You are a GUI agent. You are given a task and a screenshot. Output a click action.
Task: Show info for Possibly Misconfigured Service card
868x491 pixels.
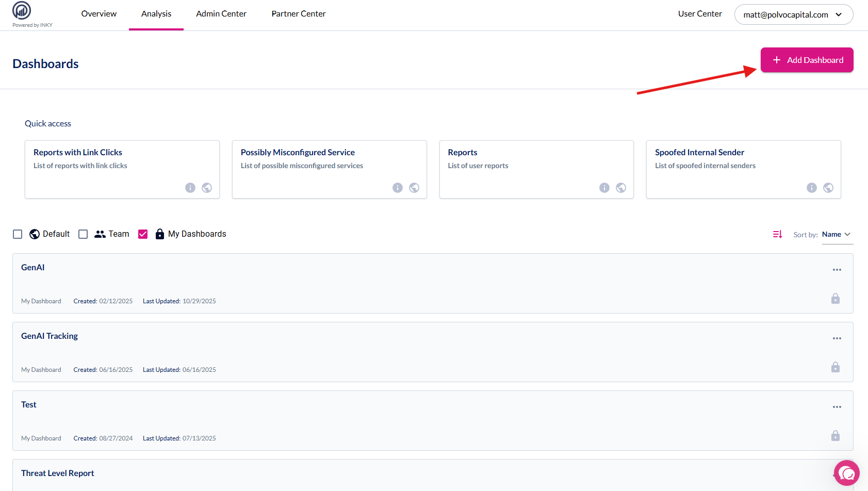pyautogui.click(x=398, y=188)
